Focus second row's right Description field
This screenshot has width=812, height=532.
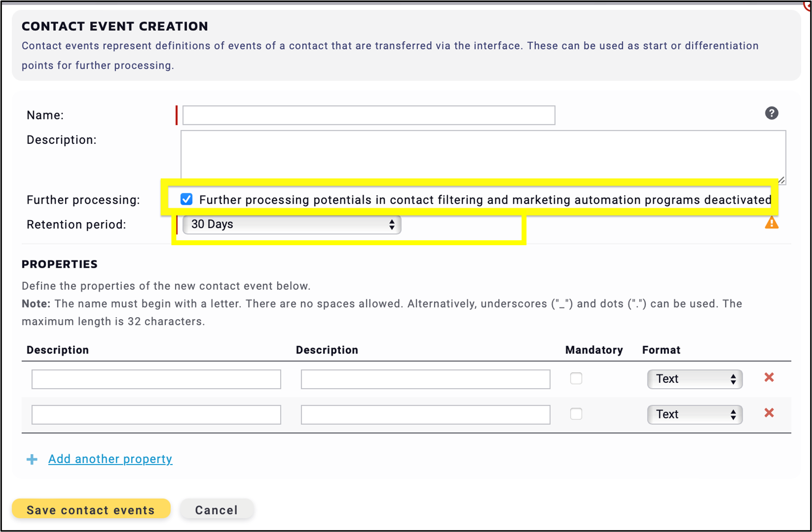(x=426, y=415)
